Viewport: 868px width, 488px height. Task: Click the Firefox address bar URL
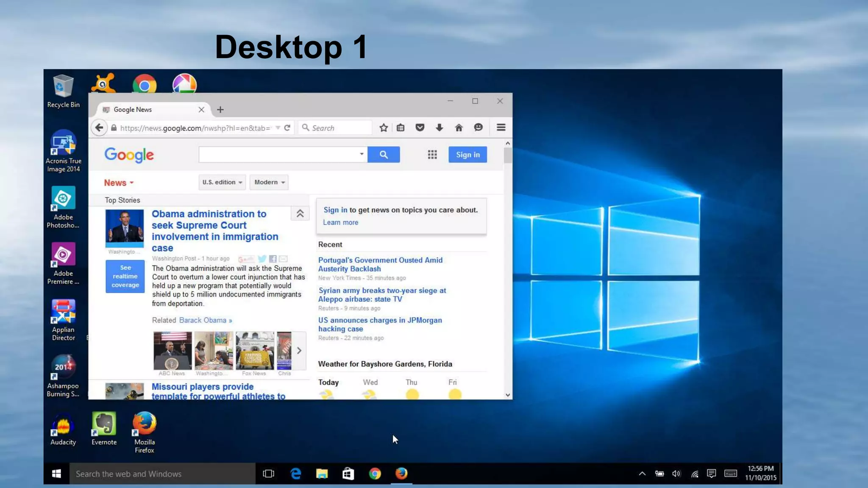pos(195,128)
